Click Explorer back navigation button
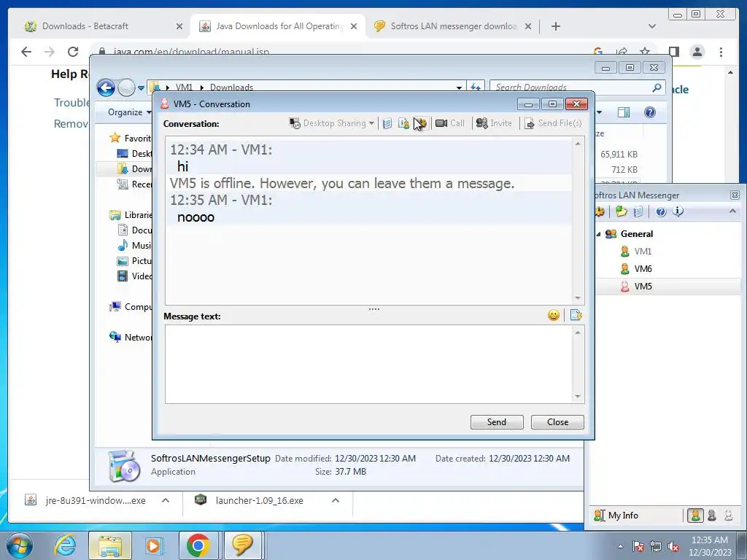The height and width of the screenshot is (560, 747). (x=106, y=87)
